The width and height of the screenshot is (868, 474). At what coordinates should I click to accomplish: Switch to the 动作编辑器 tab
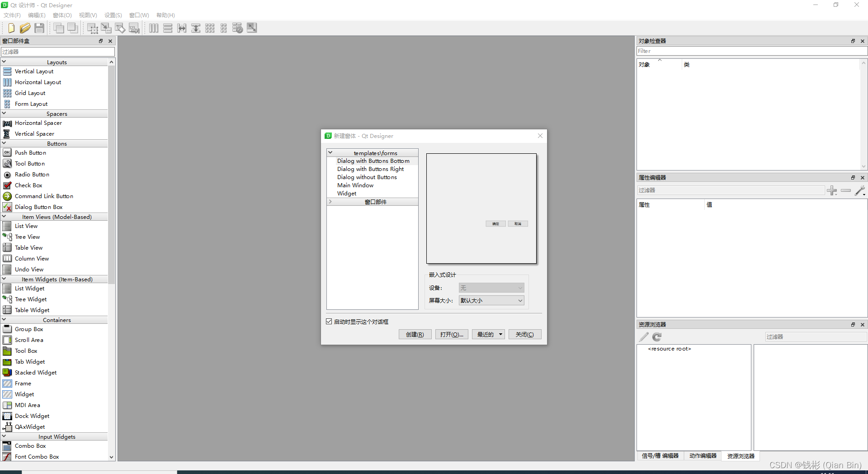pos(703,456)
